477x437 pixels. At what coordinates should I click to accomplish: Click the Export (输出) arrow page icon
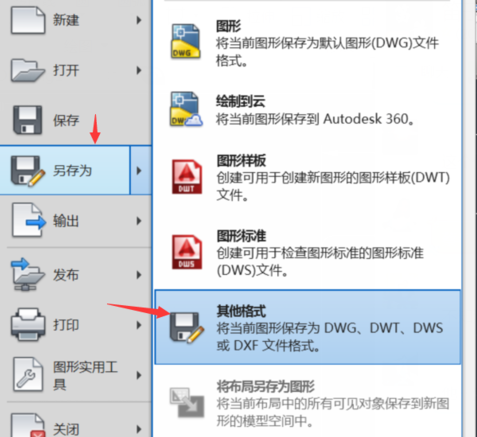29,220
